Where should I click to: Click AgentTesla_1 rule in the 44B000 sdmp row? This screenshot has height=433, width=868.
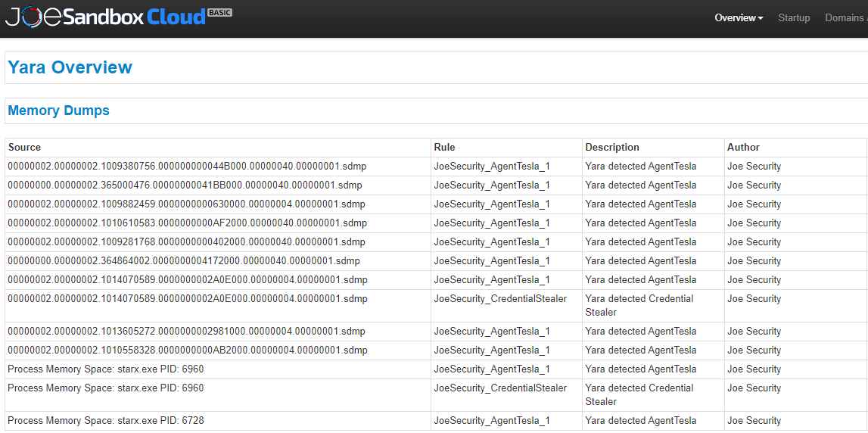tap(492, 166)
